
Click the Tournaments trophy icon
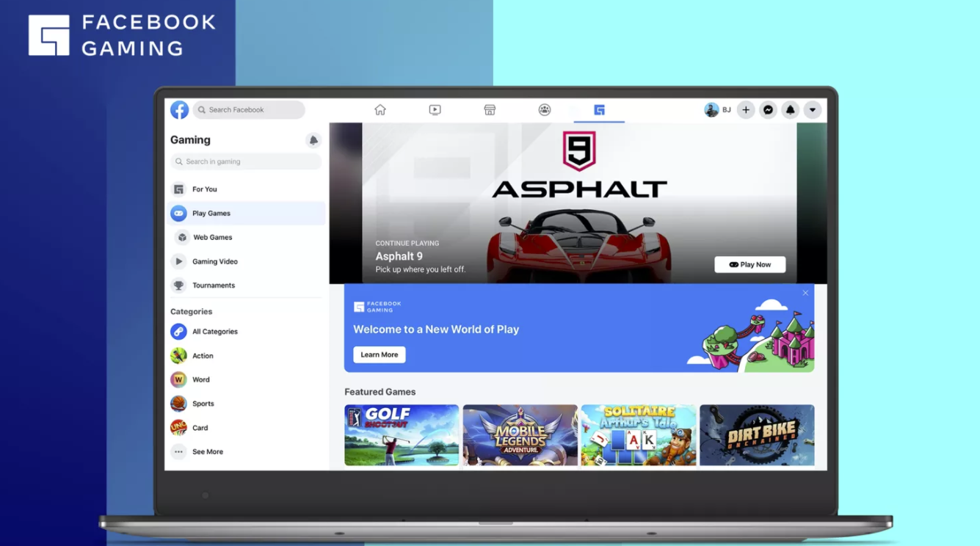[x=178, y=285]
